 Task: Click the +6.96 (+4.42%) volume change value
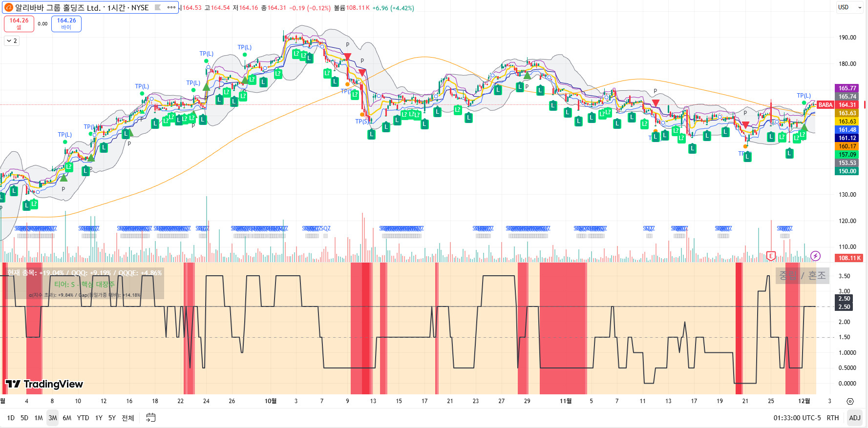(x=393, y=8)
